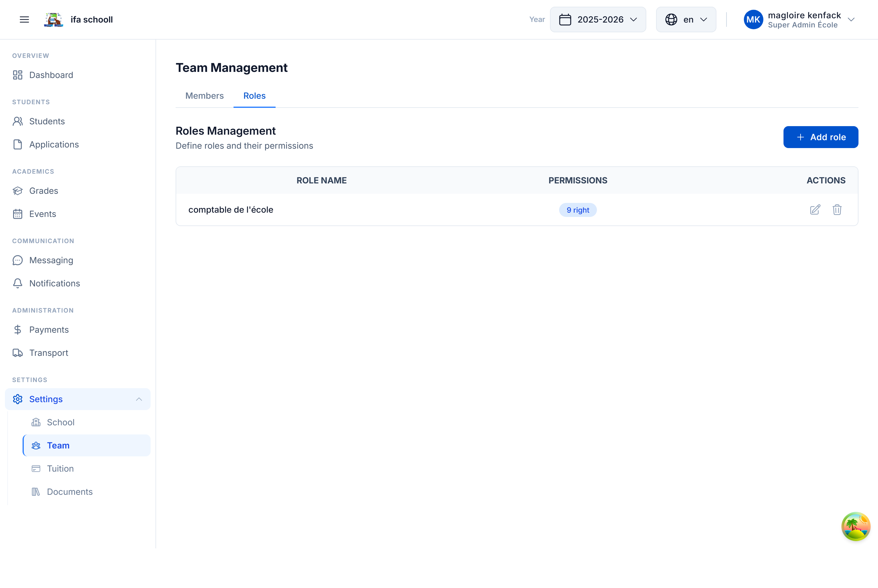Open the Tuition settings page
The image size is (878, 588).
click(60, 468)
